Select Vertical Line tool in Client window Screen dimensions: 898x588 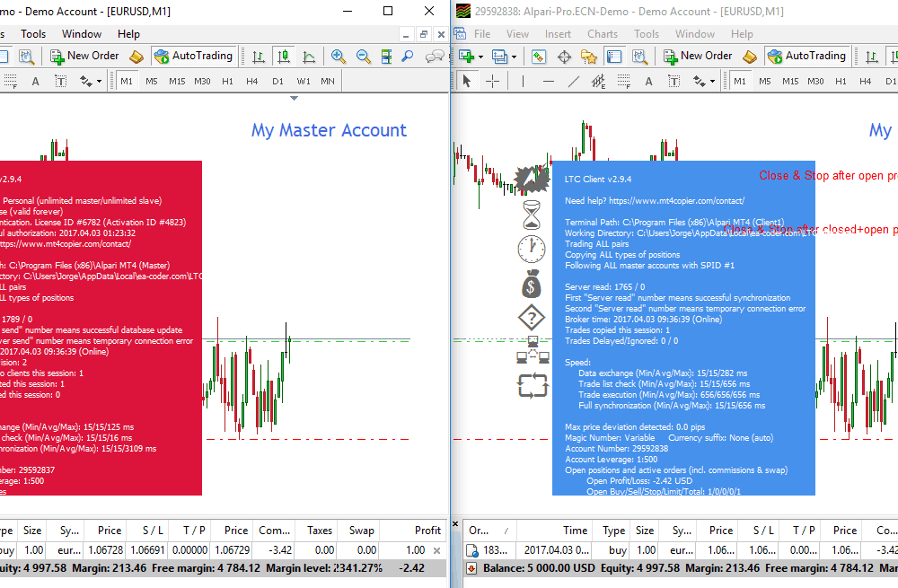coord(523,82)
